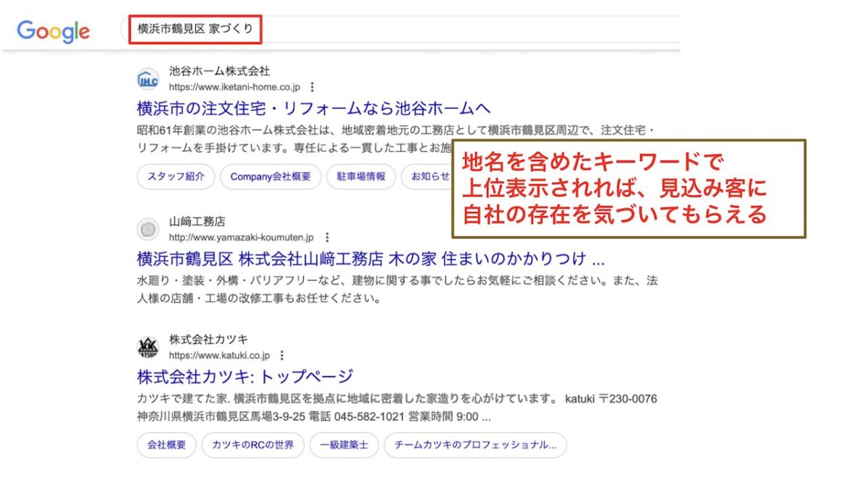Viewport: 868px width, 485px height.
Task: Click the Google logo
Action: click(x=54, y=31)
